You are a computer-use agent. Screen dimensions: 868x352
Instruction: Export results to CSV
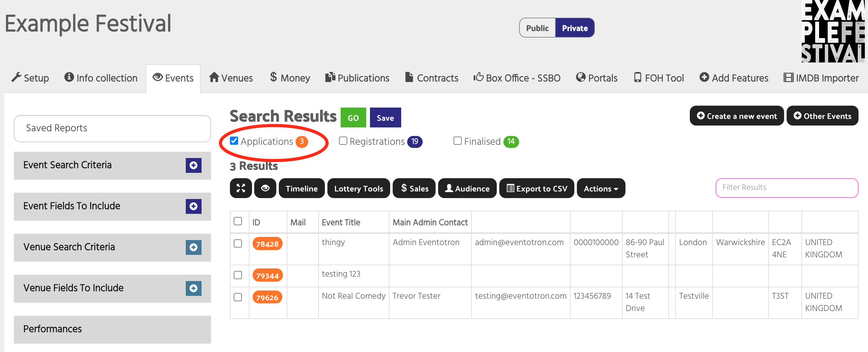[x=537, y=188]
